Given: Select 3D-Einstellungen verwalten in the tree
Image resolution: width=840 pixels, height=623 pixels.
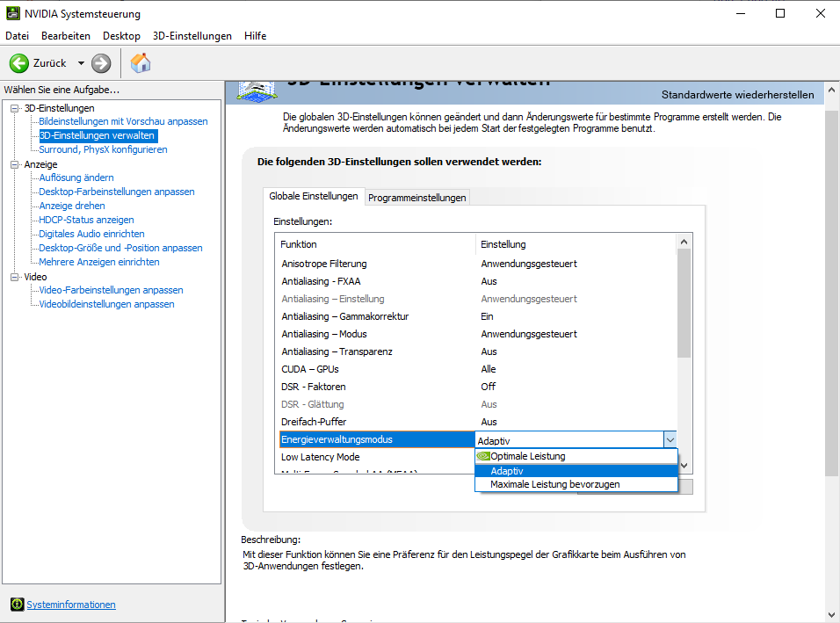Looking at the screenshot, I should pyautogui.click(x=97, y=135).
